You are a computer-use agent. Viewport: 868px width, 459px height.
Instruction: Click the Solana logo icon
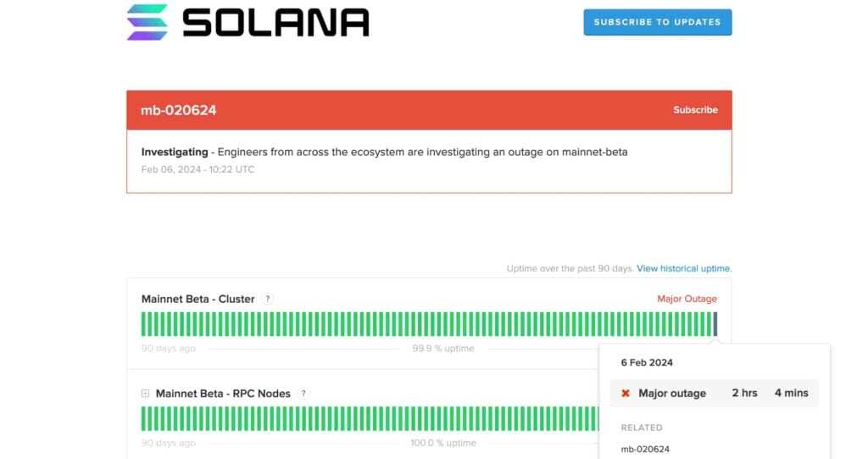(147, 22)
